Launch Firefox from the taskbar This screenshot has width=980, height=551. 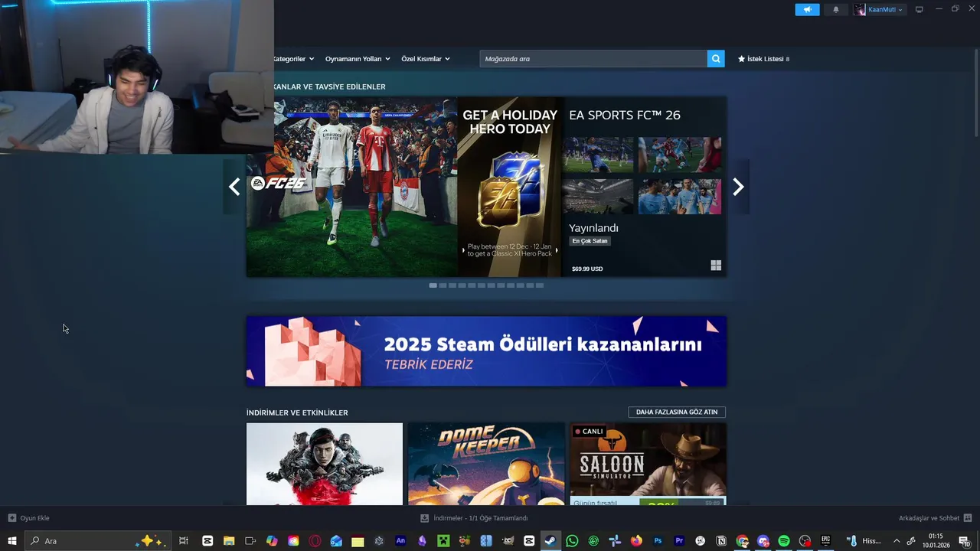tap(636, 541)
